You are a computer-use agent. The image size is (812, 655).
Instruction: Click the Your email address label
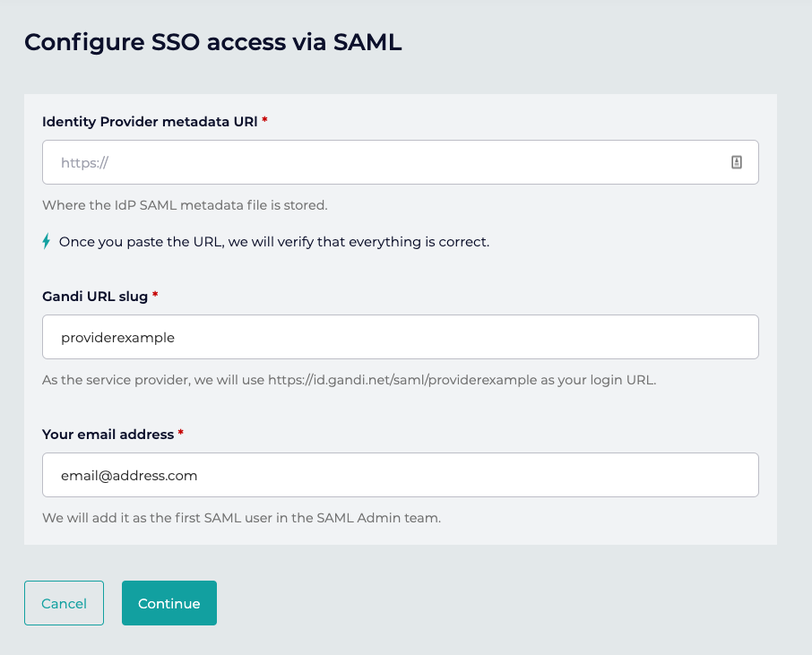pos(108,434)
